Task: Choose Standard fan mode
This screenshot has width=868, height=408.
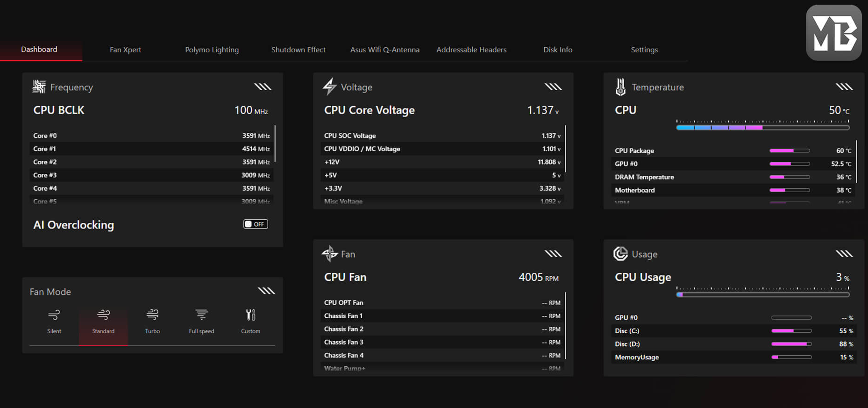Action: [103, 322]
